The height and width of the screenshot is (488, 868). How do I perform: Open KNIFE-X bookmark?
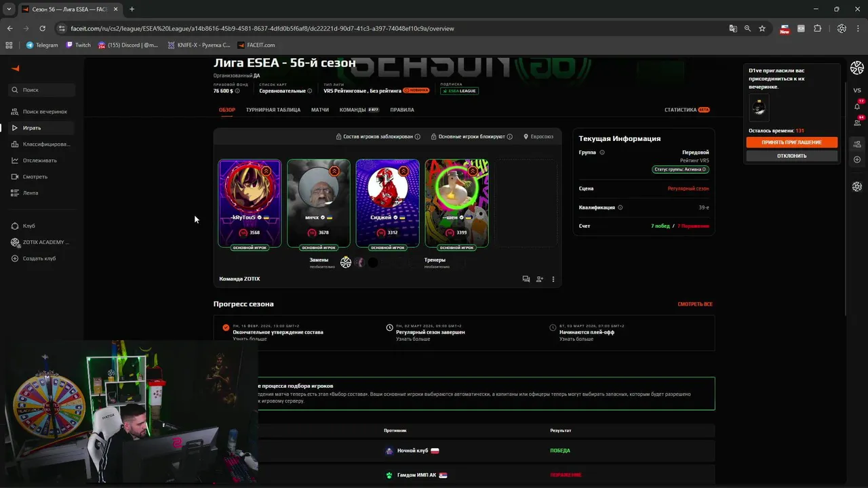(199, 45)
